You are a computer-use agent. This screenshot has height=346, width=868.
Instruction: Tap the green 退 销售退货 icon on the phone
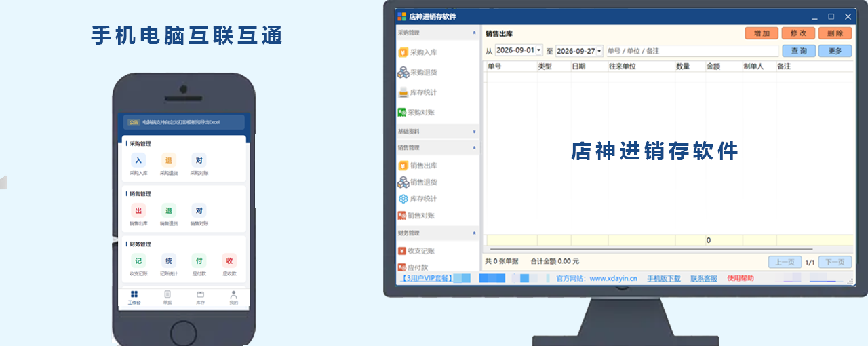168,210
